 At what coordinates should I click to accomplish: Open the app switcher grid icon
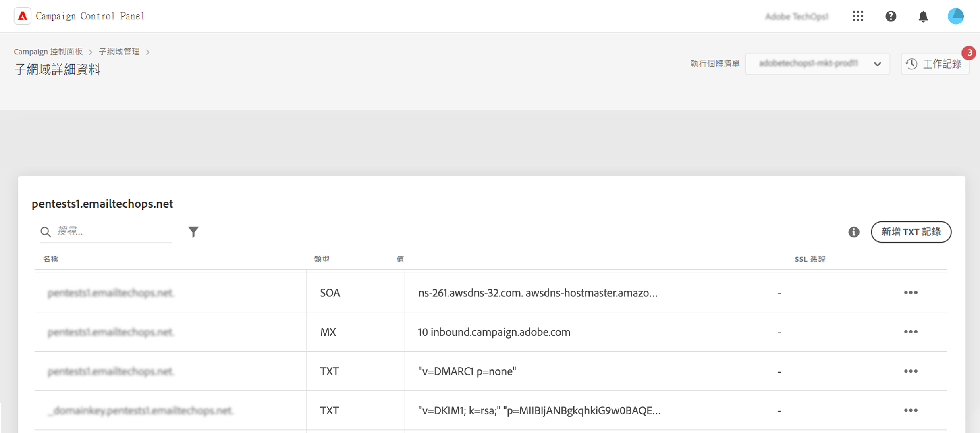point(858,16)
